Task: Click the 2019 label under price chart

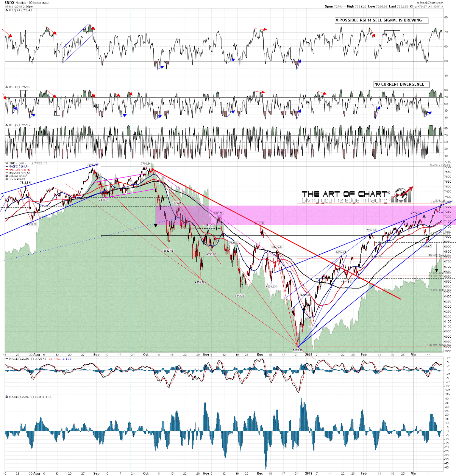Action: click(309, 355)
